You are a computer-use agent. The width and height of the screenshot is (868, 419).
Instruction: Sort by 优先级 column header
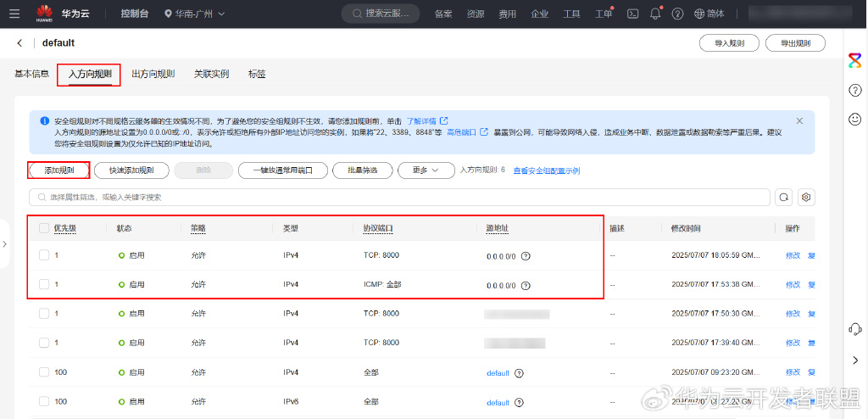coord(64,228)
